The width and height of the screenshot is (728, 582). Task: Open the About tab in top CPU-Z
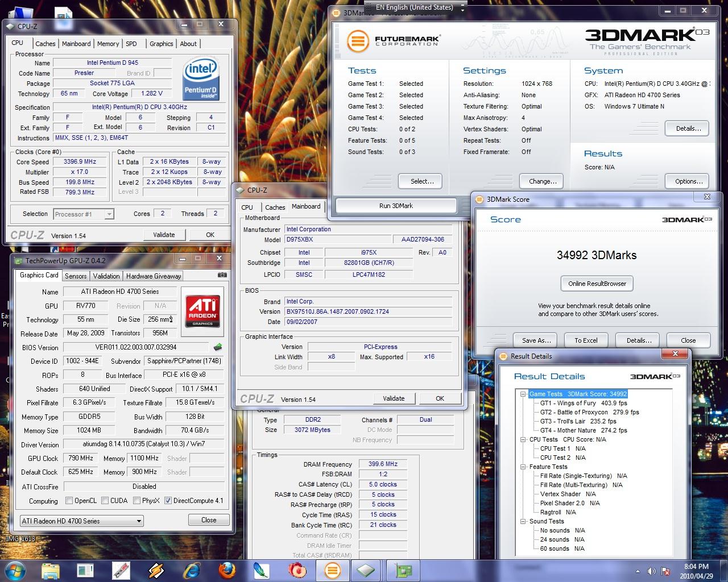click(188, 44)
